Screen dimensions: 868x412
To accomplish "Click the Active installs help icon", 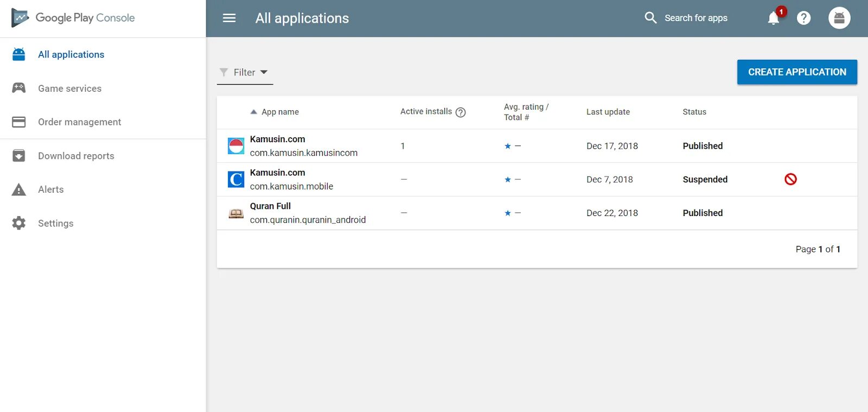I will [461, 112].
